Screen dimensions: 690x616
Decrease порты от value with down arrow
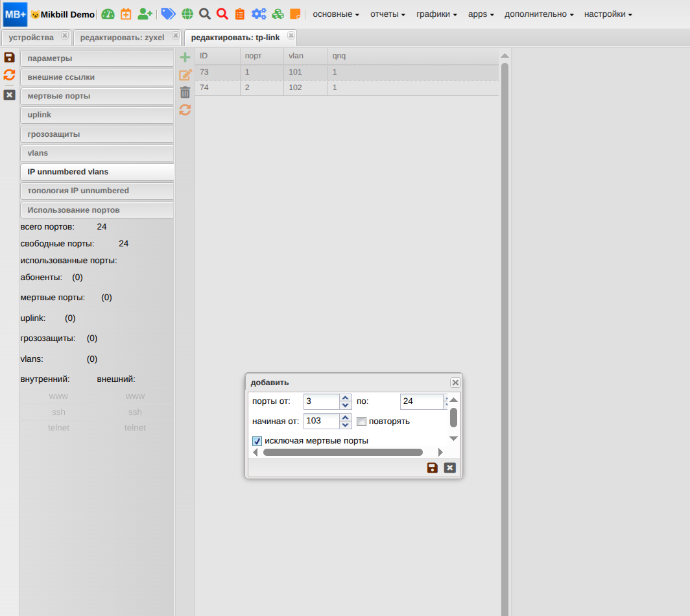click(346, 405)
